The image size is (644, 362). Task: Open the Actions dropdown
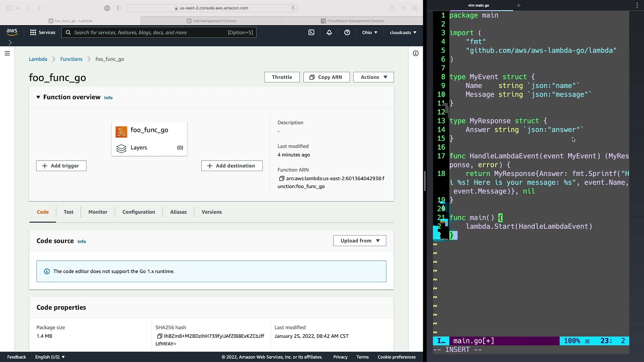(x=373, y=77)
